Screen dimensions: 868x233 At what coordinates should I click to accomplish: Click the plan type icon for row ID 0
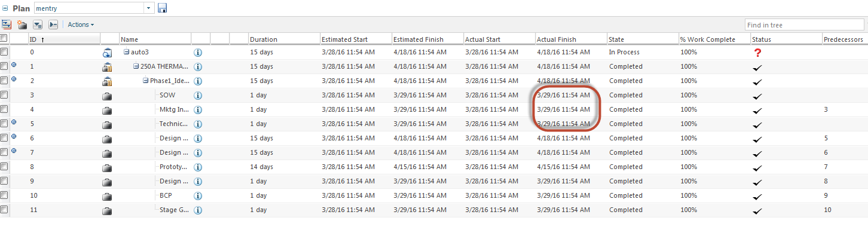(108, 53)
